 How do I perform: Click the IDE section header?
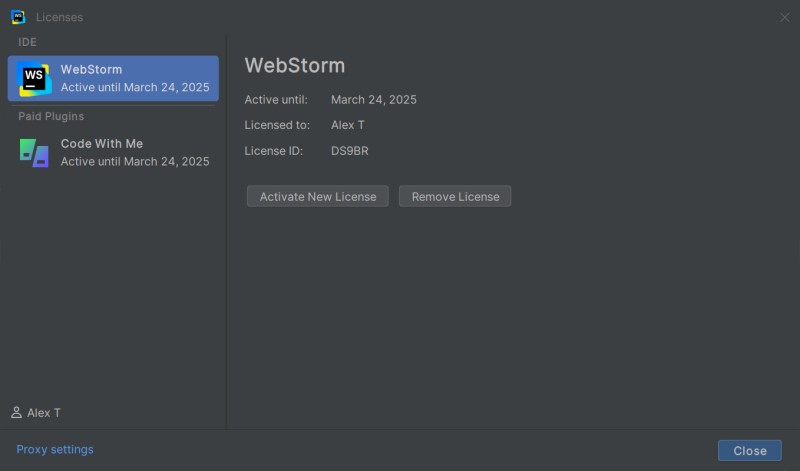tap(27, 42)
